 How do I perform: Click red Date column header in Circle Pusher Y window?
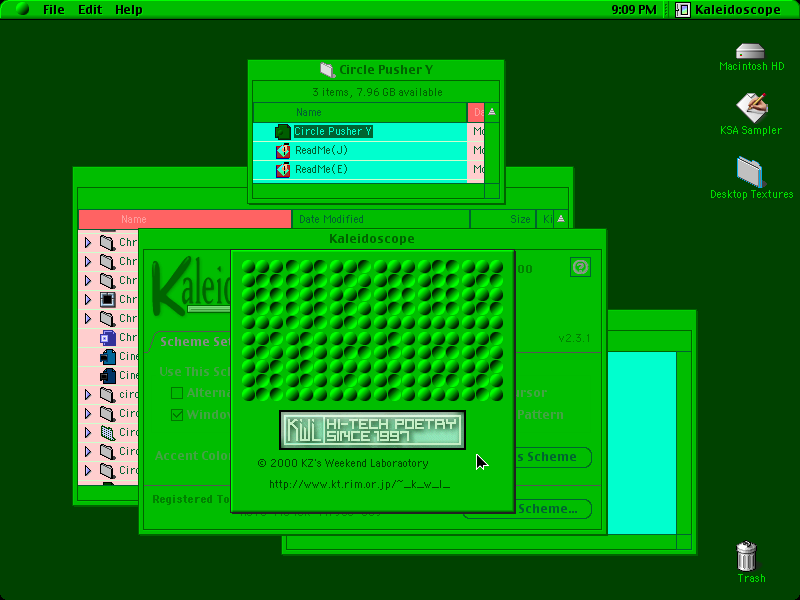click(x=476, y=112)
